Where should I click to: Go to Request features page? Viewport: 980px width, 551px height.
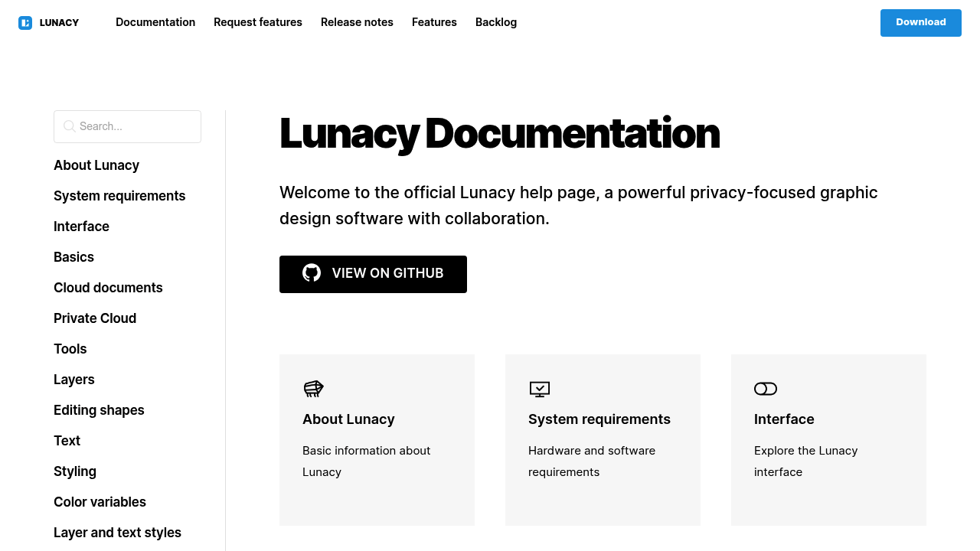(x=258, y=22)
